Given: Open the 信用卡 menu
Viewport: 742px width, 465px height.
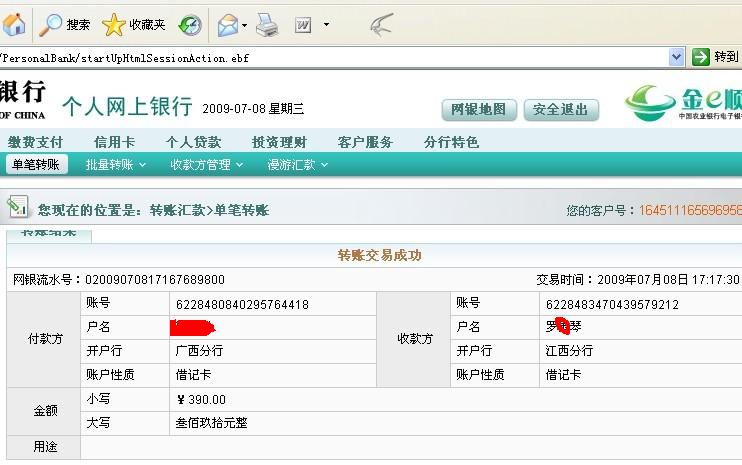Looking at the screenshot, I should point(115,142).
